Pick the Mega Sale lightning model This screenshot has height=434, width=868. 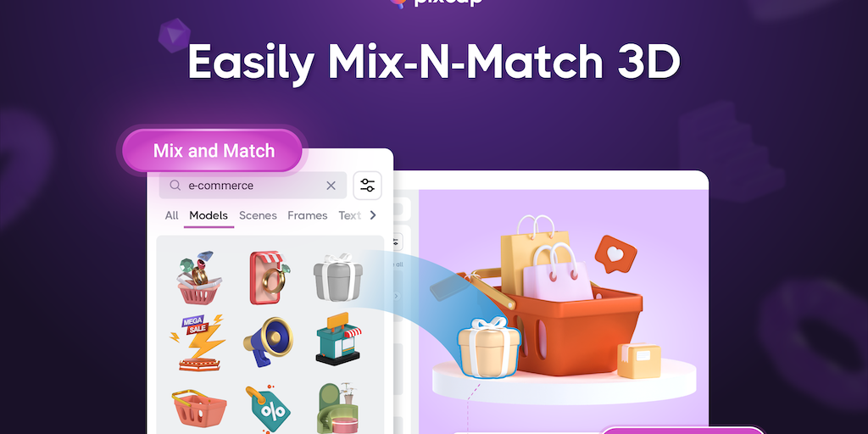coord(198,342)
